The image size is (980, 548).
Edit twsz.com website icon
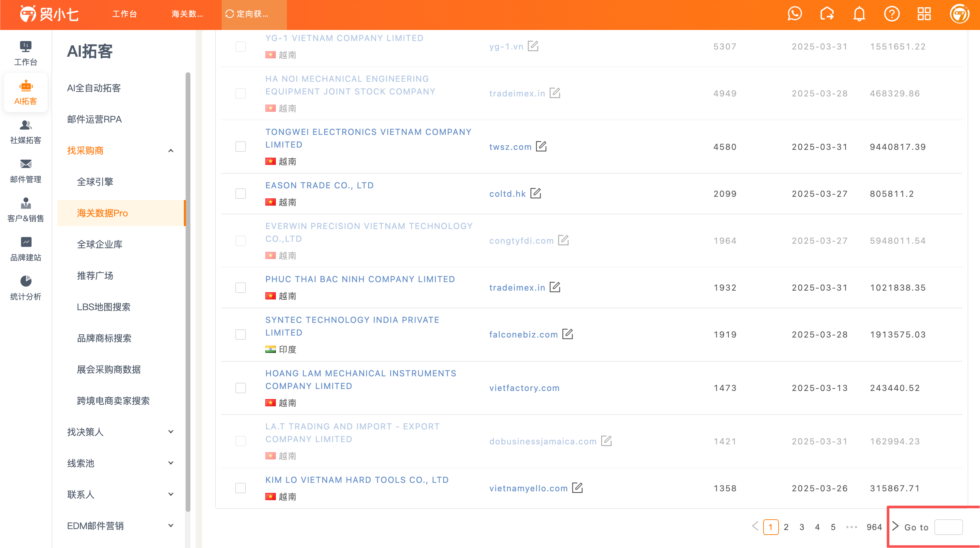[x=541, y=146]
